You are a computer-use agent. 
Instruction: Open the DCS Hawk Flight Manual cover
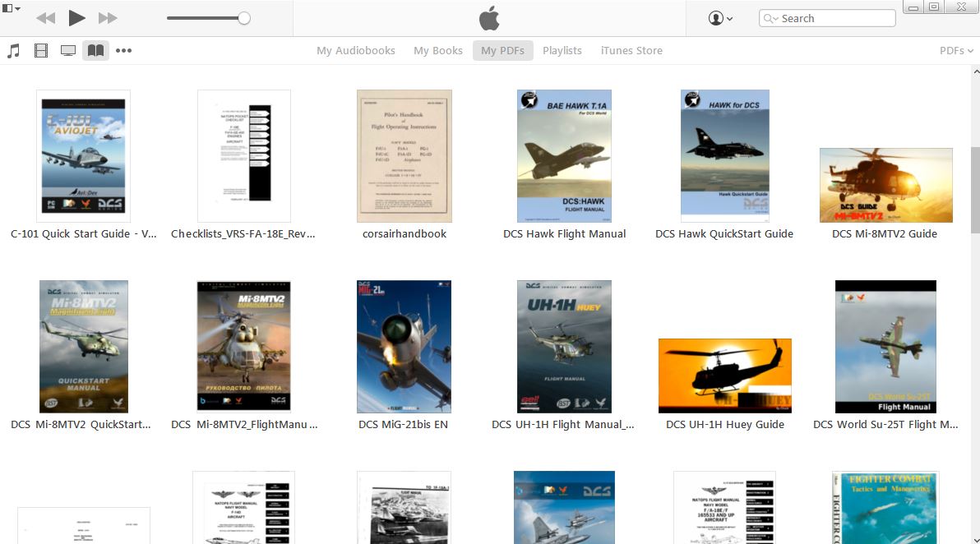564,156
